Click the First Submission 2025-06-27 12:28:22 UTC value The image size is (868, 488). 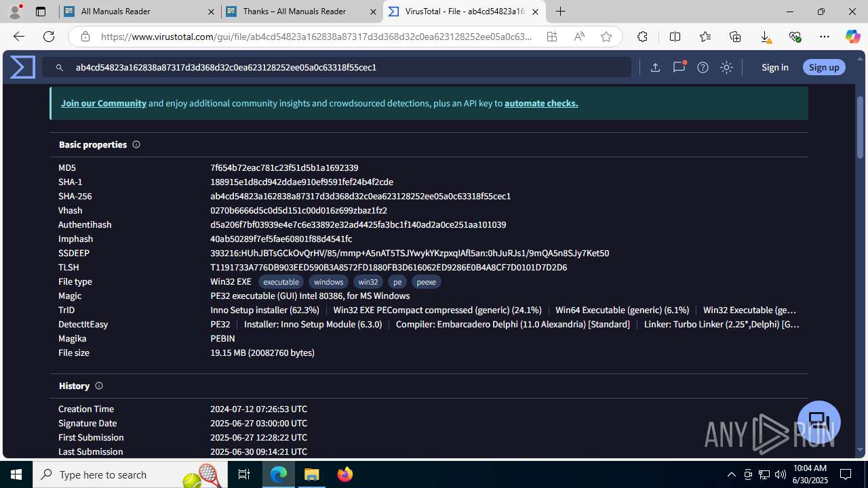click(258, 437)
